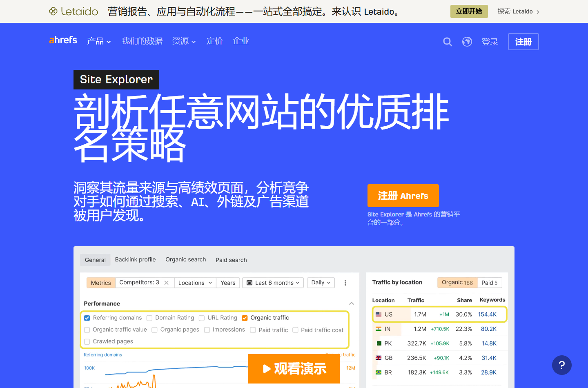
Task: Expand the 产品 navigation dropdown
Action: [x=99, y=41]
